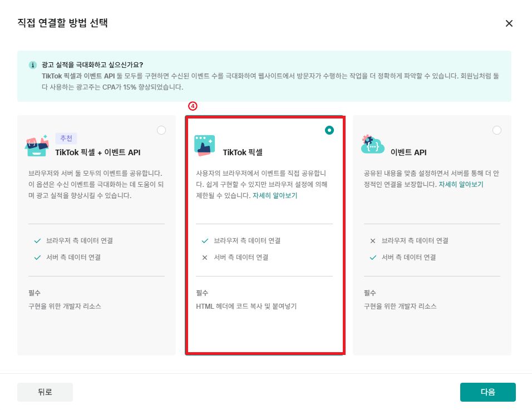Click the checkmark beside 브라우저 측 in TikTok 픽셀 card
This screenshot has width=532, height=410.
click(205, 241)
